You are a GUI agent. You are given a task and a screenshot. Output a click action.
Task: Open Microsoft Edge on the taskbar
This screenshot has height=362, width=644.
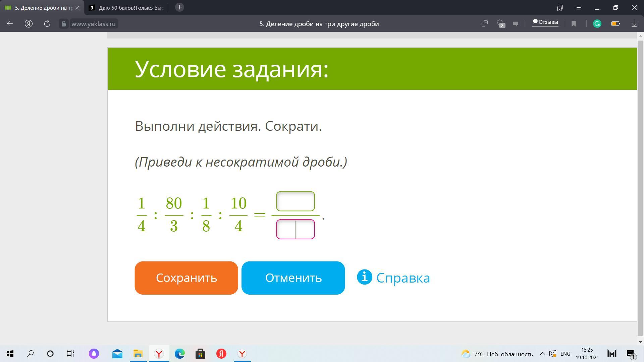click(180, 354)
